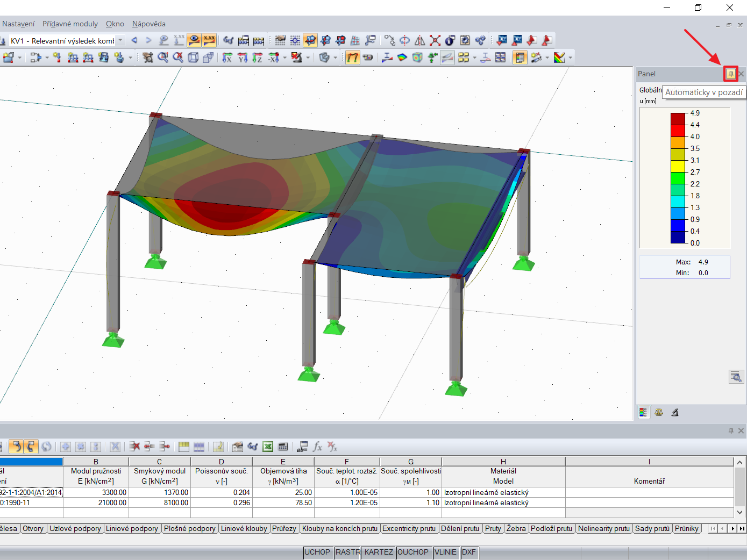Image resolution: width=747 pixels, height=560 pixels.
Task: Click column header H Materiál Model
Action: [503, 471]
